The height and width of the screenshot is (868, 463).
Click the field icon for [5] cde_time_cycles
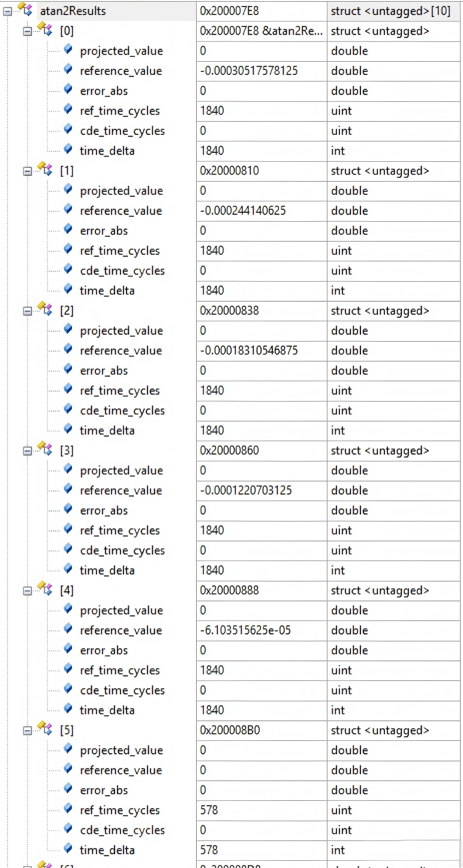tap(68, 829)
